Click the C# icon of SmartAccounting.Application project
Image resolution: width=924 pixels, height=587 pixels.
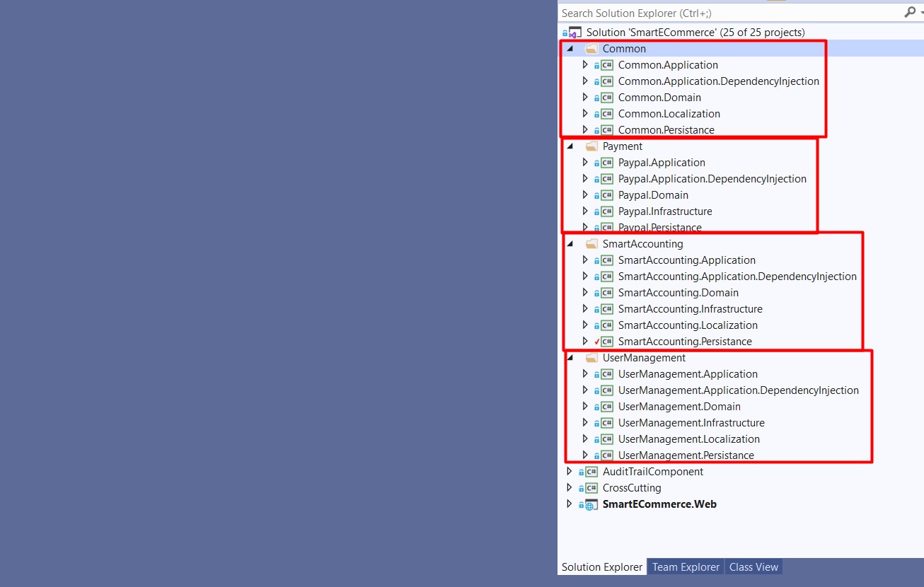[x=607, y=260]
